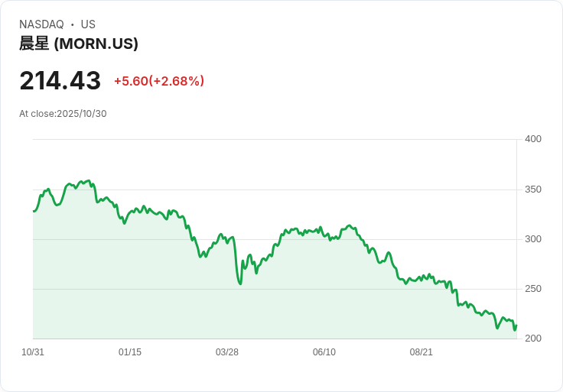This screenshot has height=392, width=563.
Task: Click the 300 y-axis label
Action: [x=532, y=239]
